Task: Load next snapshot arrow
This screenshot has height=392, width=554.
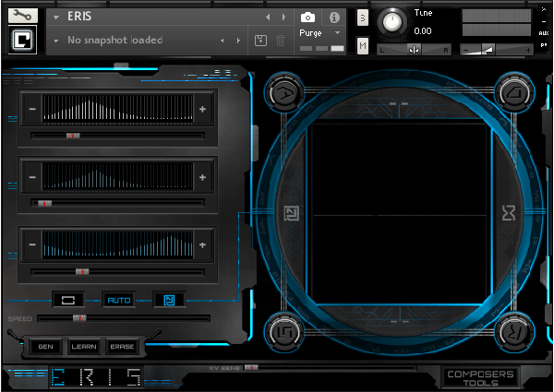Action: pyautogui.click(x=238, y=41)
